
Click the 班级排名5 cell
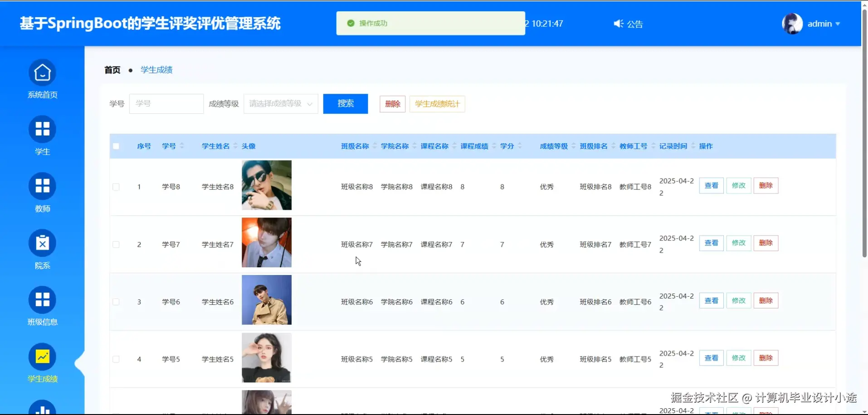(595, 359)
